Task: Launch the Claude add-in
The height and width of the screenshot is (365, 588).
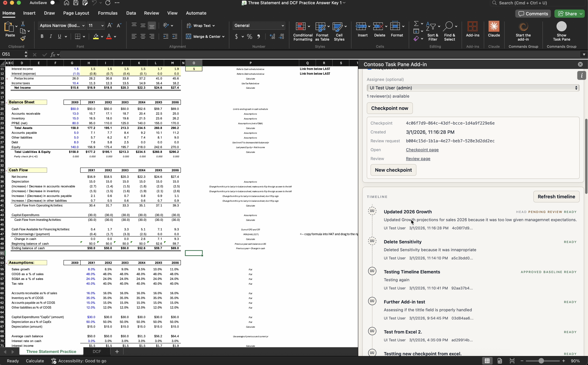Action: click(494, 29)
